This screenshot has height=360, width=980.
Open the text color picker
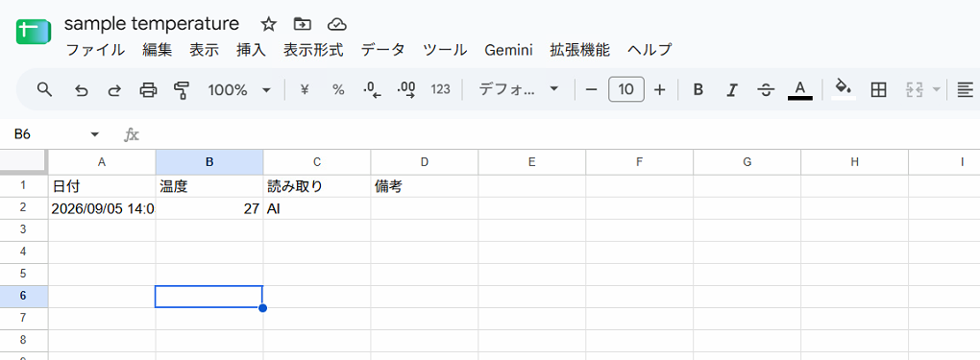tap(800, 90)
